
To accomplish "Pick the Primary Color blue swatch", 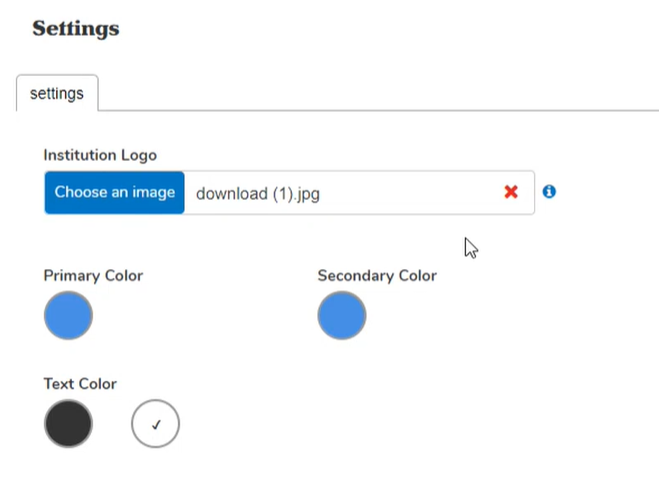I will tap(68, 316).
